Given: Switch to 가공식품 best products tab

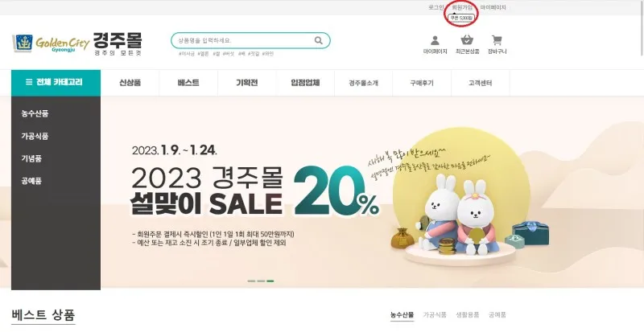Looking at the screenshot, I should tap(435, 315).
